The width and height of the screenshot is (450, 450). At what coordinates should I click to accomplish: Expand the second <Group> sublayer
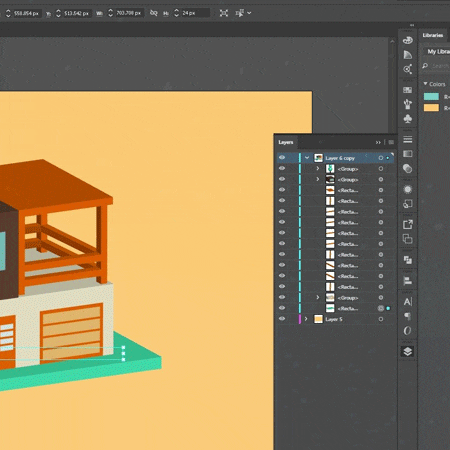click(x=318, y=179)
